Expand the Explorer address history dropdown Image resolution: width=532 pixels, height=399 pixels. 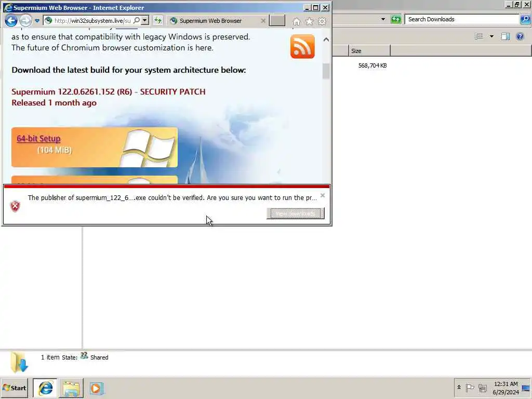(383, 19)
